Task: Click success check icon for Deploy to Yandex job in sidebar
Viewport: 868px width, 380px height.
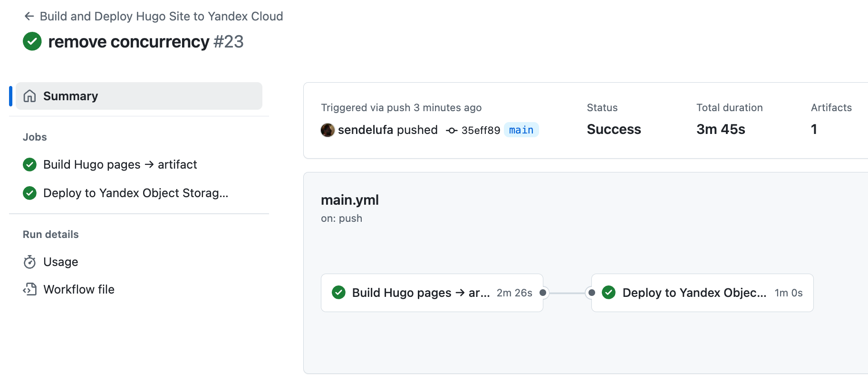Action: [x=29, y=193]
